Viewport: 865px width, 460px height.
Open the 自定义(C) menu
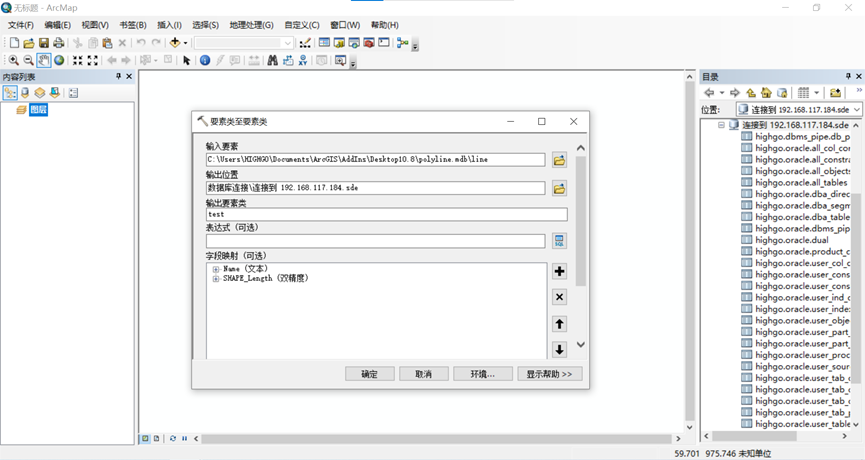coord(302,25)
